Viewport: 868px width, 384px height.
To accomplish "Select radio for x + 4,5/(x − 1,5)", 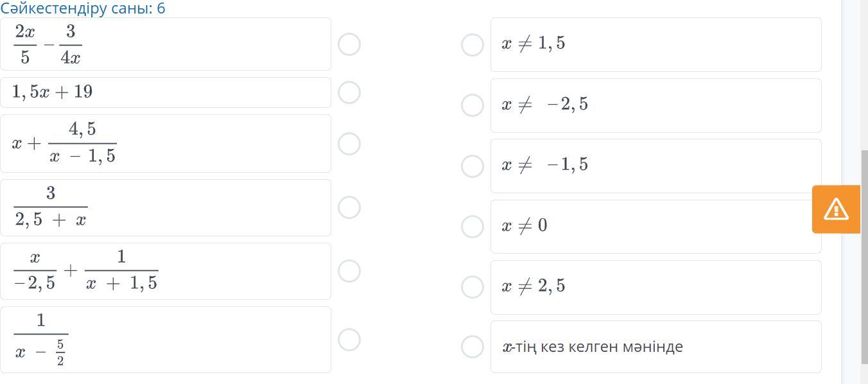I will point(349,144).
